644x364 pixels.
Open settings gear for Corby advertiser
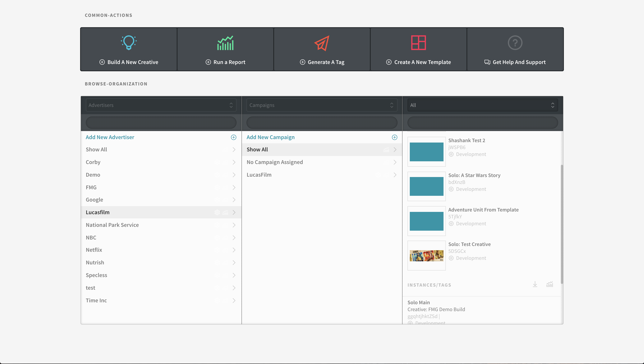pos(217,162)
